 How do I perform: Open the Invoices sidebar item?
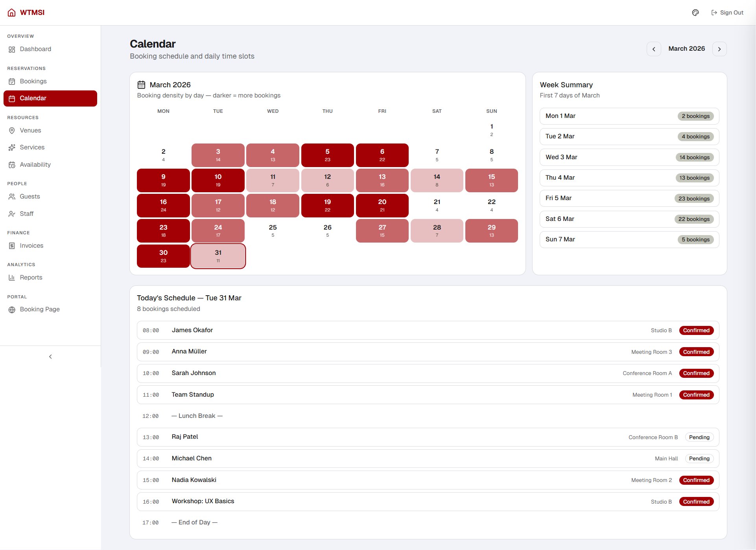tap(50, 246)
